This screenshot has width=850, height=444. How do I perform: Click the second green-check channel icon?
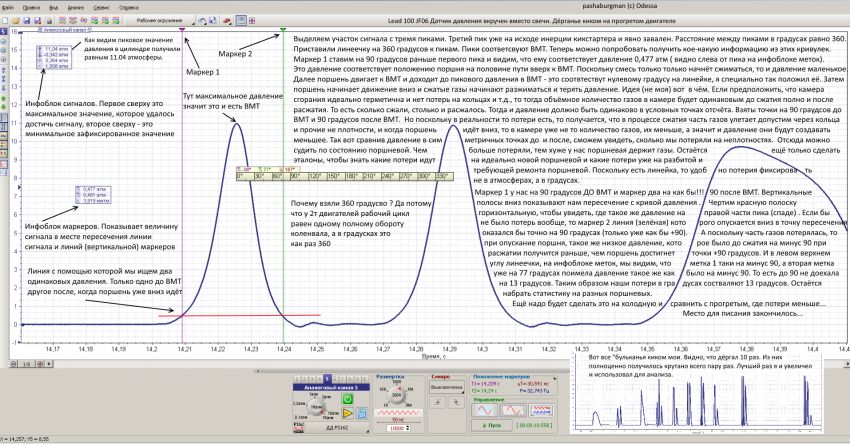pyautogui.click(x=106, y=20)
